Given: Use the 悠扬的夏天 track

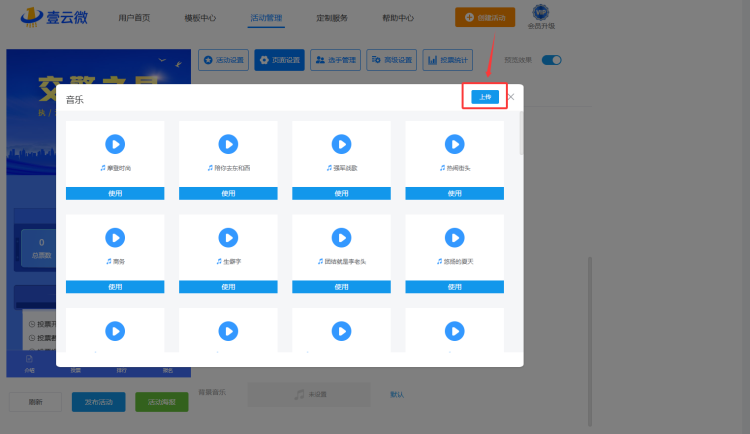Looking at the screenshot, I should [454, 286].
